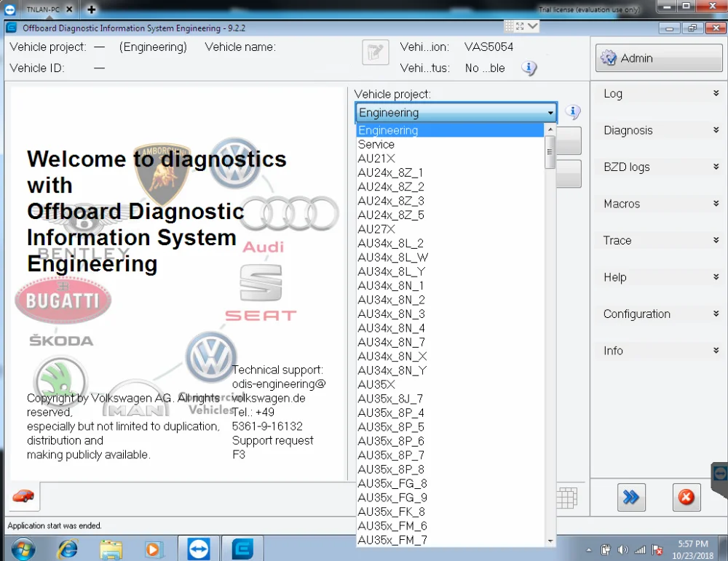Add a new TeamViewer session tab
The height and width of the screenshot is (561, 728).
pyautogui.click(x=92, y=9)
